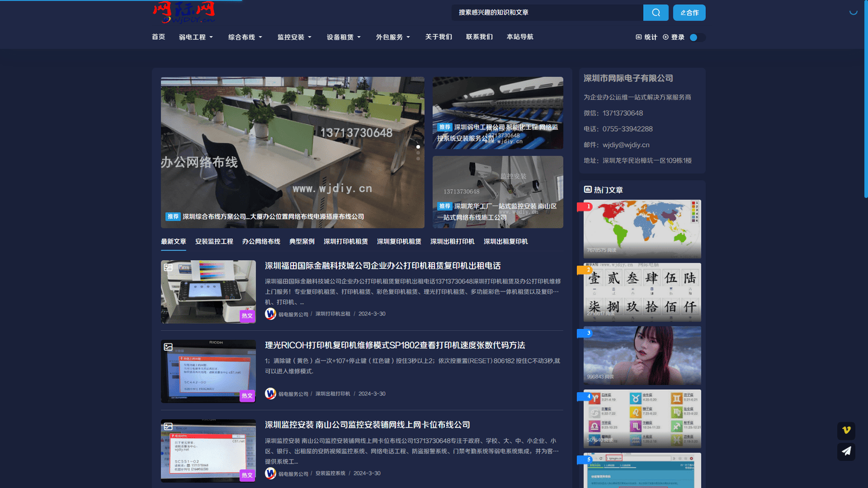Go to 首页 home menu item
Image resolution: width=868 pixels, height=488 pixels.
tap(159, 37)
